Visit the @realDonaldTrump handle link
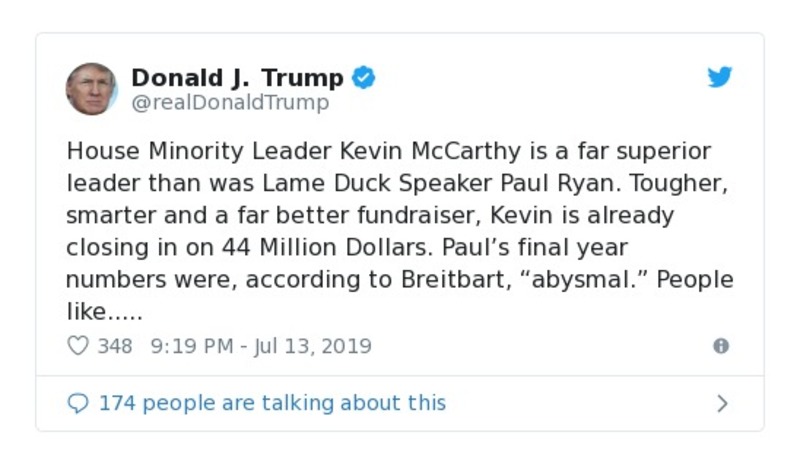Viewport: 800px width, 467px height. tap(229, 103)
